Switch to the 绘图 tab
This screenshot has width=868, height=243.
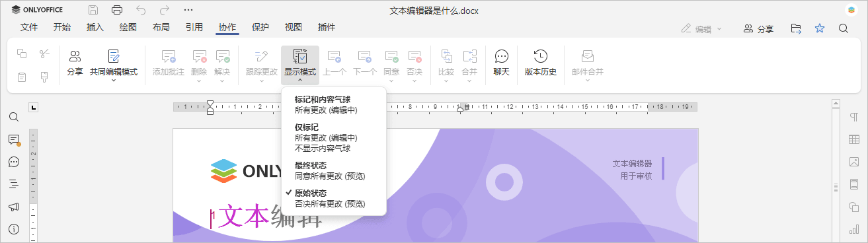coord(128,27)
